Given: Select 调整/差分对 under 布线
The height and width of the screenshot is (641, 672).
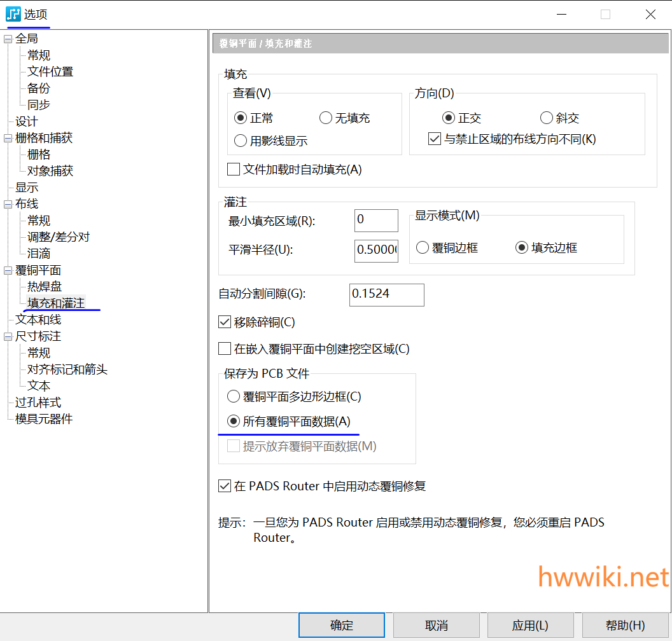Looking at the screenshot, I should point(59,237).
